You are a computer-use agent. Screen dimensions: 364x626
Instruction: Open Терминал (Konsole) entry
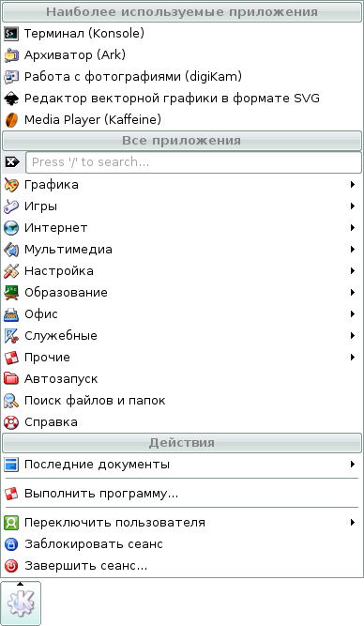pos(182,34)
